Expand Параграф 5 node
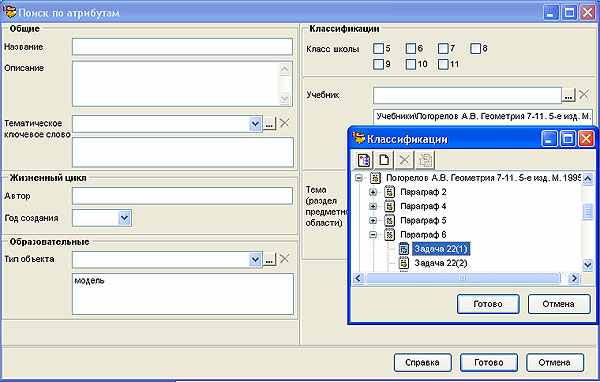The width and height of the screenshot is (600, 382). [x=373, y=220]
